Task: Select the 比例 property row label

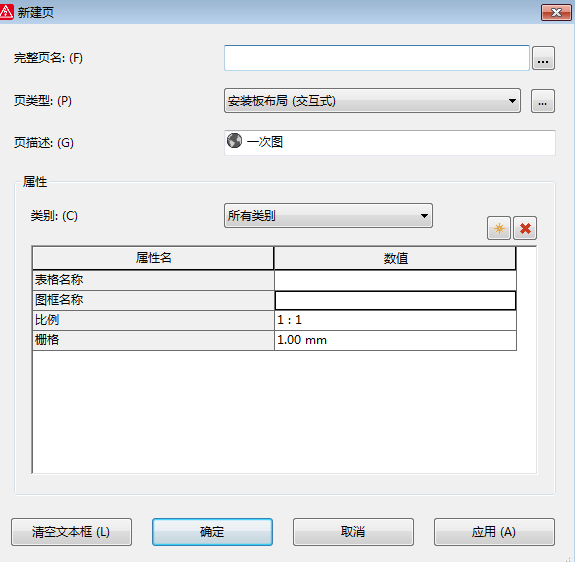Action: tap(153, 320)
